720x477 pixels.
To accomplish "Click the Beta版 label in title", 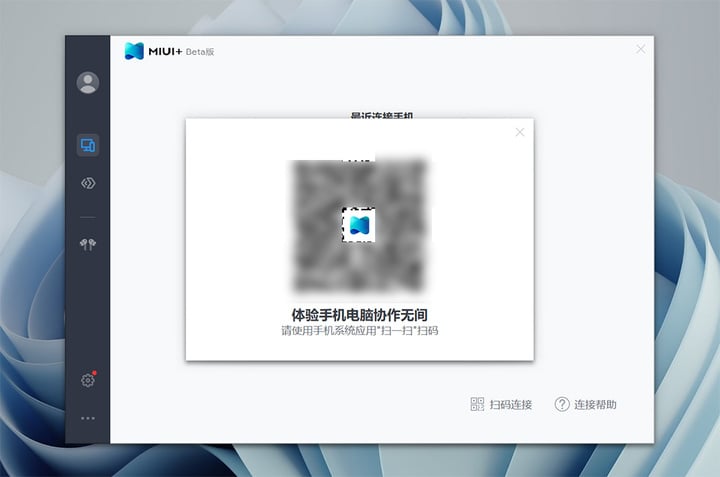I will pyautogui.click(x=200, y=52).
